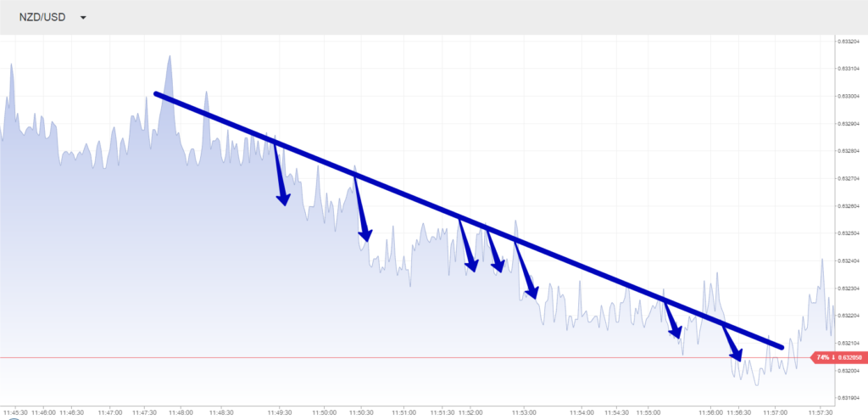Click the 11:53:00 time axis label
Viewport: 868px width, 420px height.
(526, 412)
